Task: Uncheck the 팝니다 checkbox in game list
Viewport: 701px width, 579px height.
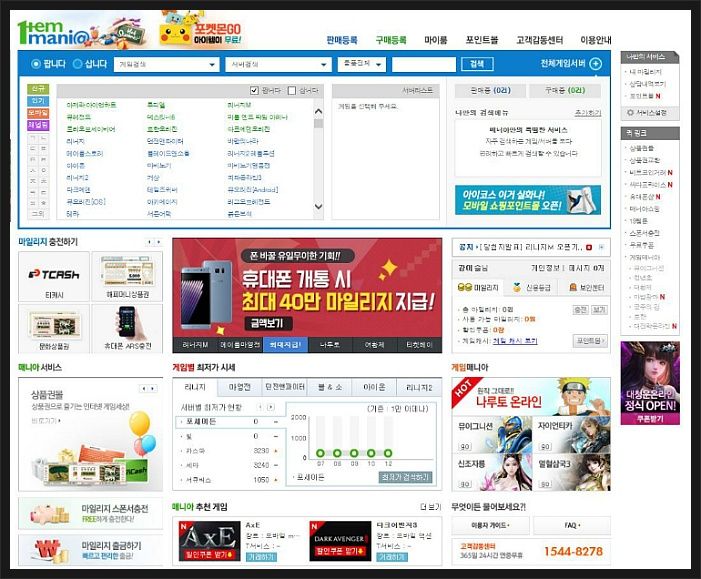Action: pyautogui.click(x=254, y=91)
